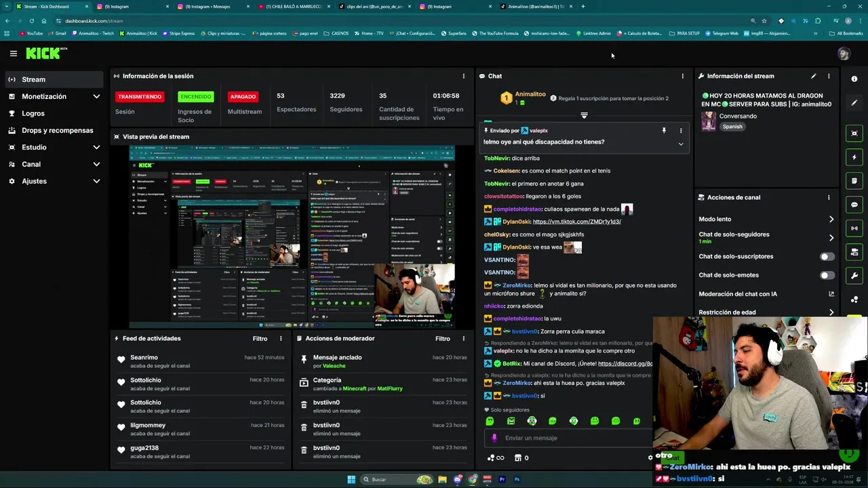Expand the Estudio sidebar section
868x488 pixels.
click(96, 147)
